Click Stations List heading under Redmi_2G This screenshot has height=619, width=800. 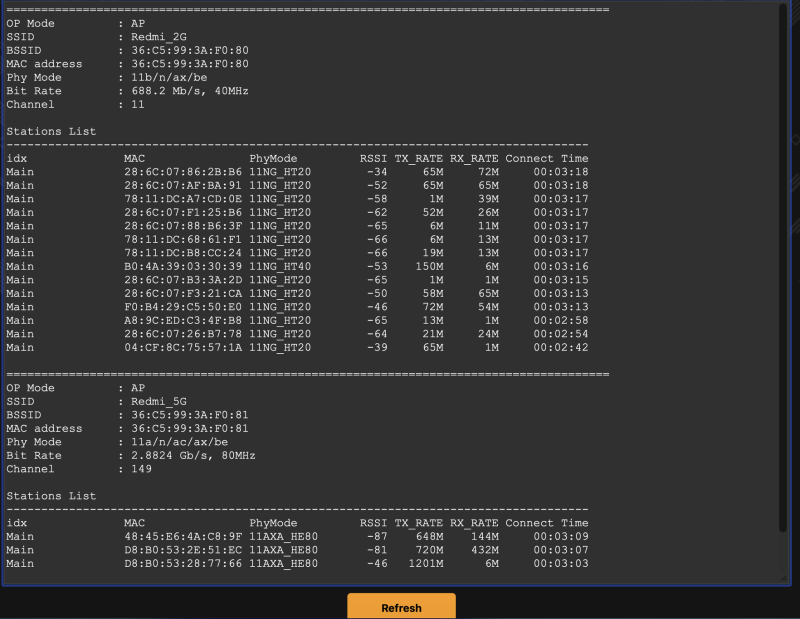coord(51,132)
